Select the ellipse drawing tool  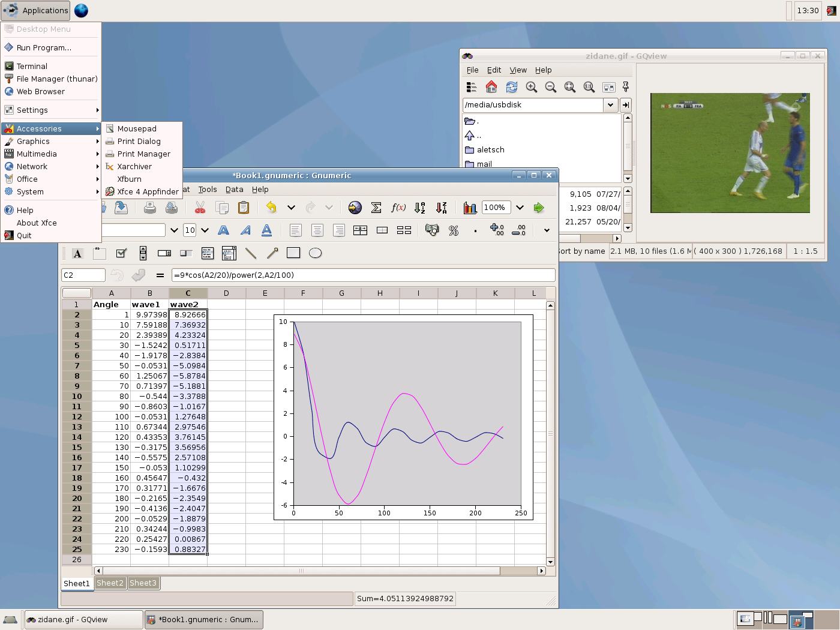pyautogui.click(x=315, y=253)
